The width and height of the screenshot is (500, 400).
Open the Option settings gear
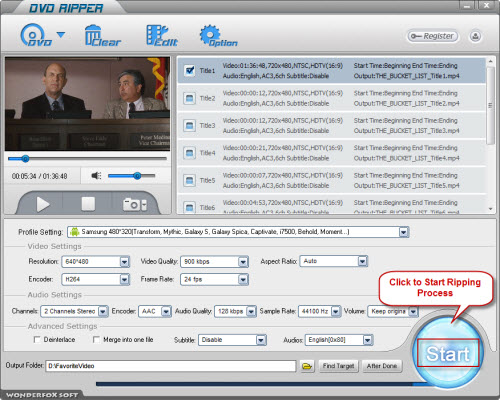click(218, 36)
